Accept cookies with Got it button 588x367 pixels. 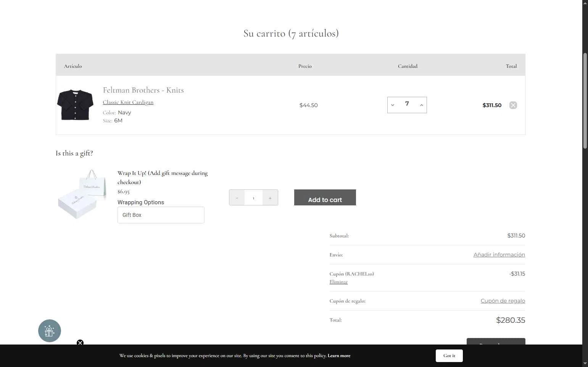pos(449,356)
